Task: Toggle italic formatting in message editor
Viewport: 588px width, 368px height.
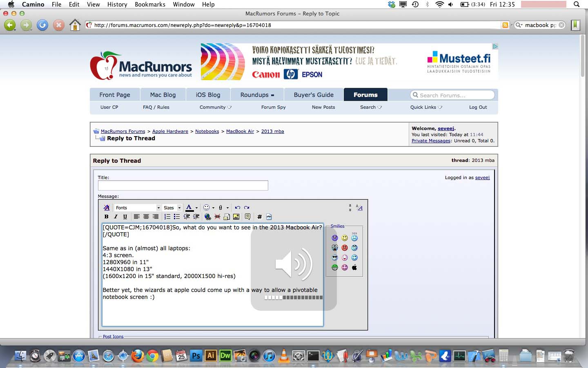Action: click(116, 217)
